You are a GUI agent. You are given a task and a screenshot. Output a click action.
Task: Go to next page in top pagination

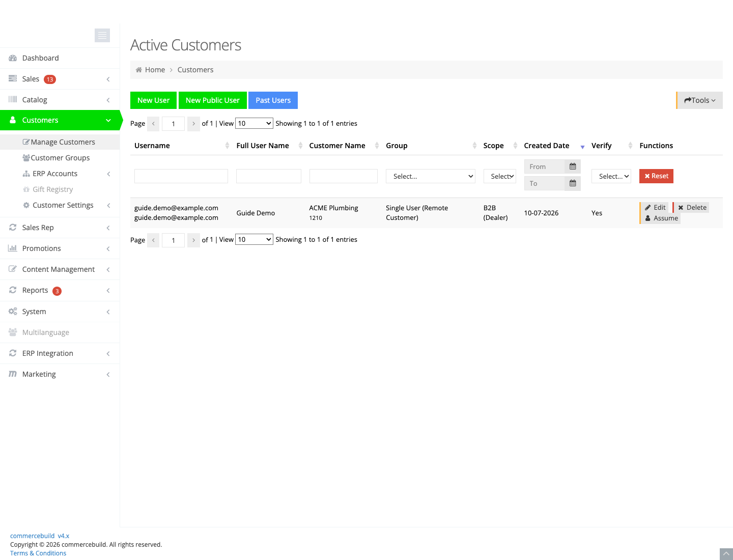[193, 124]
